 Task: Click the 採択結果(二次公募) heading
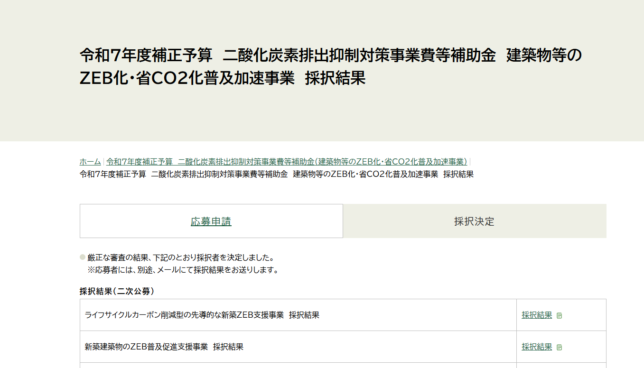coord(117,291)
